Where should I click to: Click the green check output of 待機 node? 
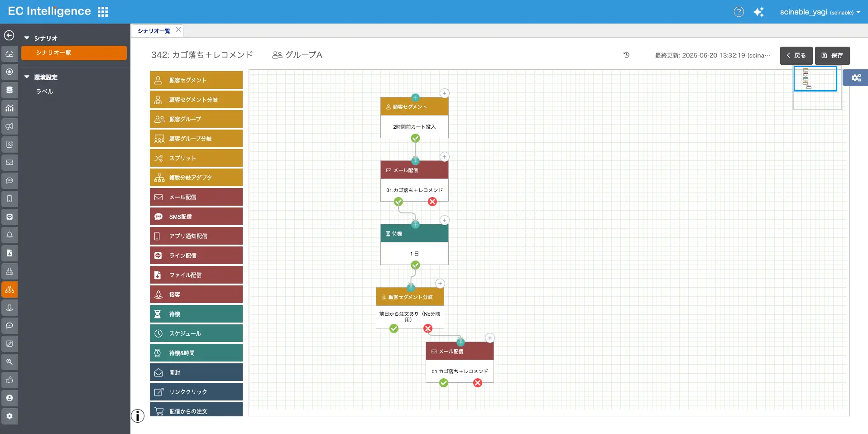click(x=415, y=265)
